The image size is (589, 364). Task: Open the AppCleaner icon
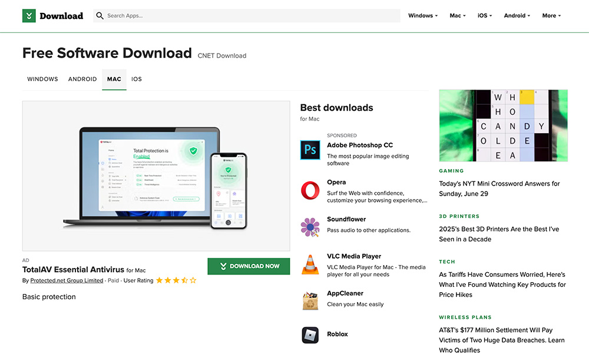pos(310,301)
